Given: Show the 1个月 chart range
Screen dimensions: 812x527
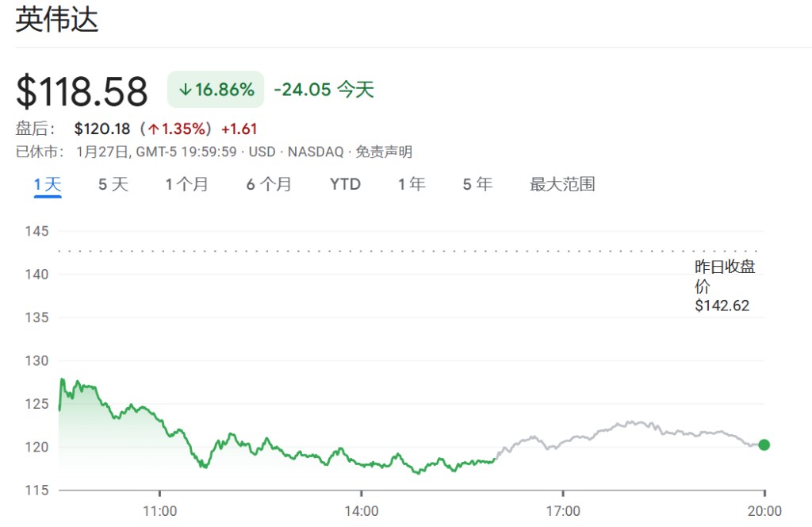Looking at the screenshot, I should coord(186,185).
